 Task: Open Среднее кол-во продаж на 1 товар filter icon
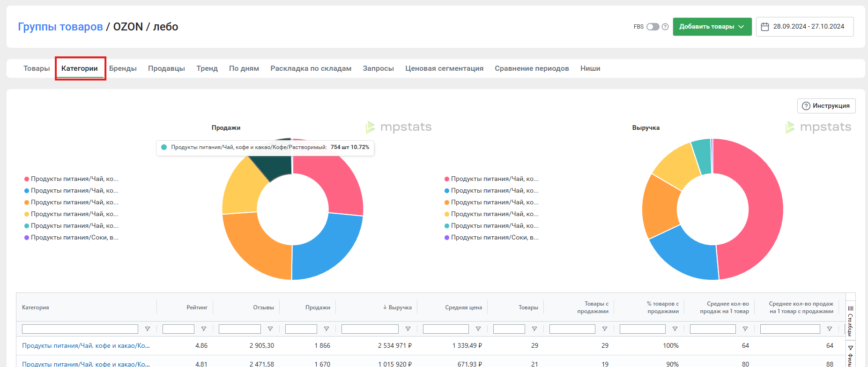pyautogui.click(x=745, y=329)
